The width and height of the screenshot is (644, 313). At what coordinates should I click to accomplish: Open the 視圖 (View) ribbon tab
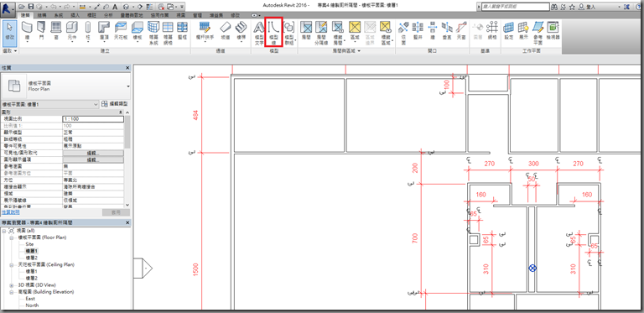click(181, 15)
